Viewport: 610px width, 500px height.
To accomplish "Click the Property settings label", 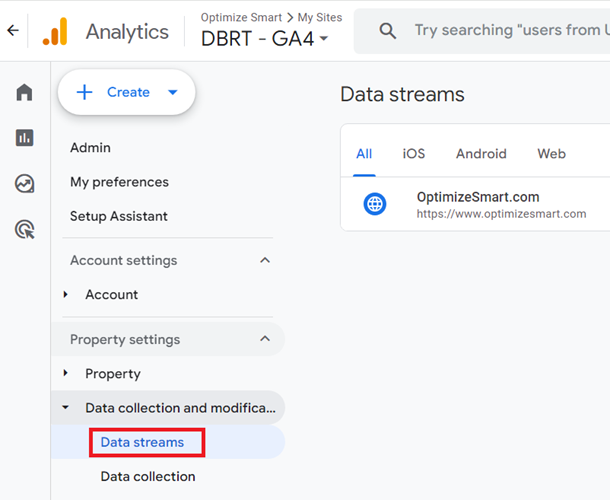I will tap(125, 339).
